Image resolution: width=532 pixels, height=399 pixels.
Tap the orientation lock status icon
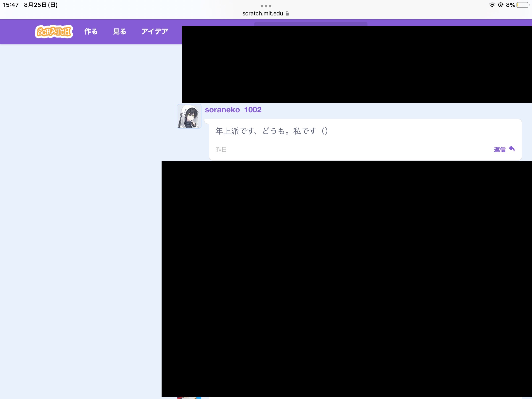500,5
